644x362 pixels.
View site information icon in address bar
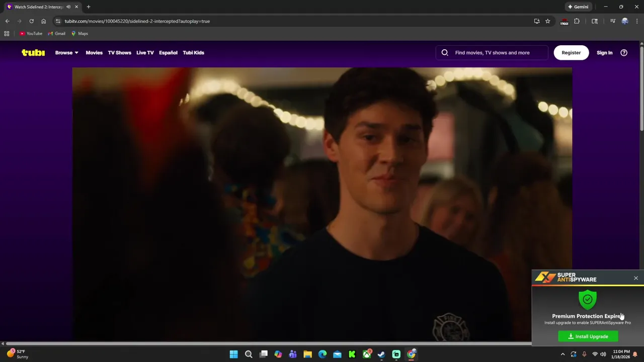tap(58, 21)
